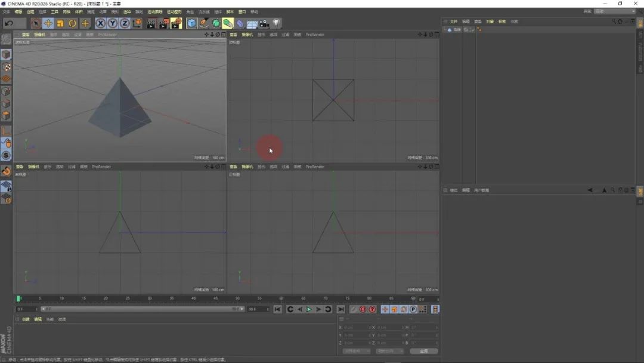Select the Rotate tool
Screen dimensions: 644x363
click(73, 23)
